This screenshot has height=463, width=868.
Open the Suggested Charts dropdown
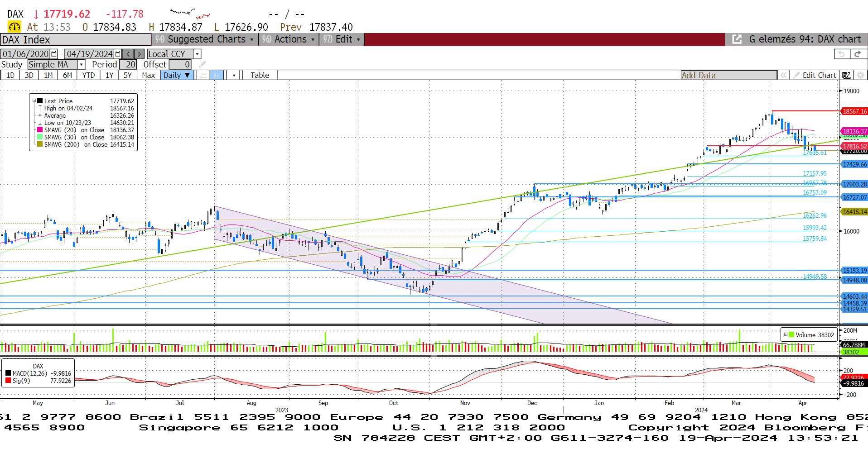[x=204, y=39]
